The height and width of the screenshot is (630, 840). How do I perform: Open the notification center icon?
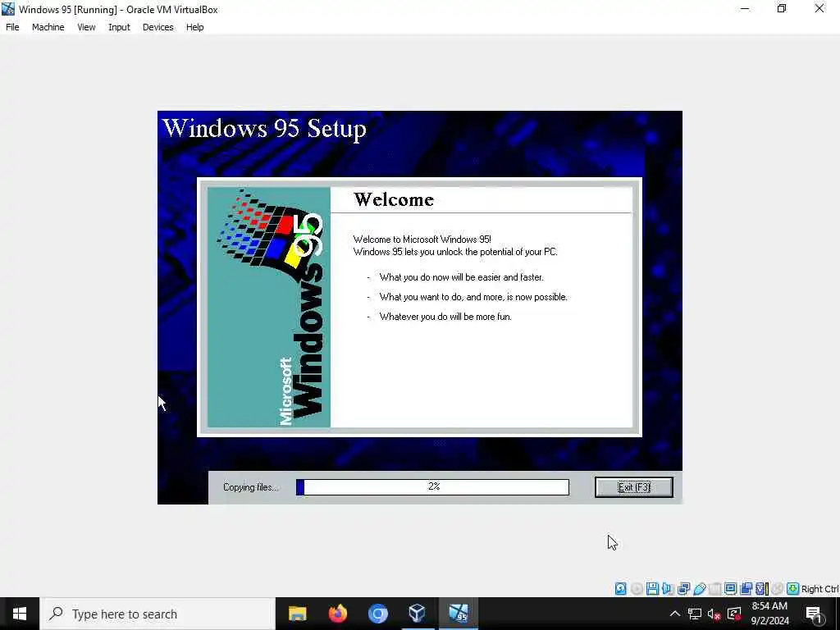pyautogui.click(x=814, y=614)
